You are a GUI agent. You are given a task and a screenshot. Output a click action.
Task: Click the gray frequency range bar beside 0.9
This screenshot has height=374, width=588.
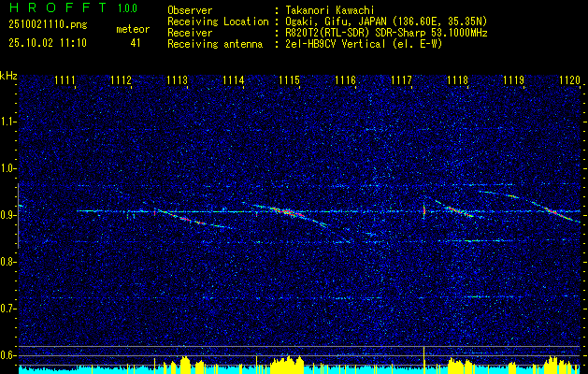point(18,216)
